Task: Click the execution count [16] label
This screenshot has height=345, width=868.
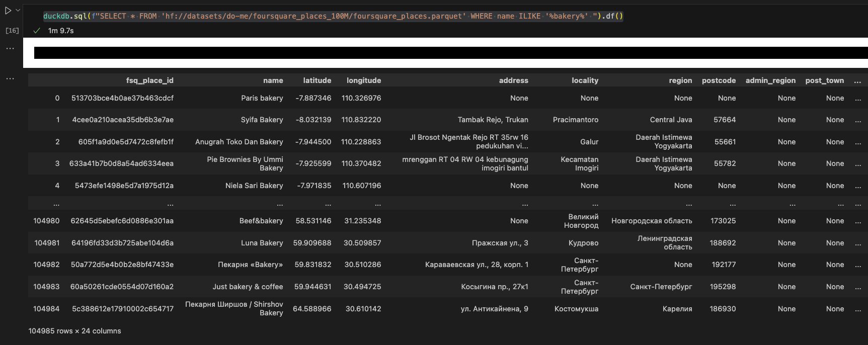Action: 12,31
